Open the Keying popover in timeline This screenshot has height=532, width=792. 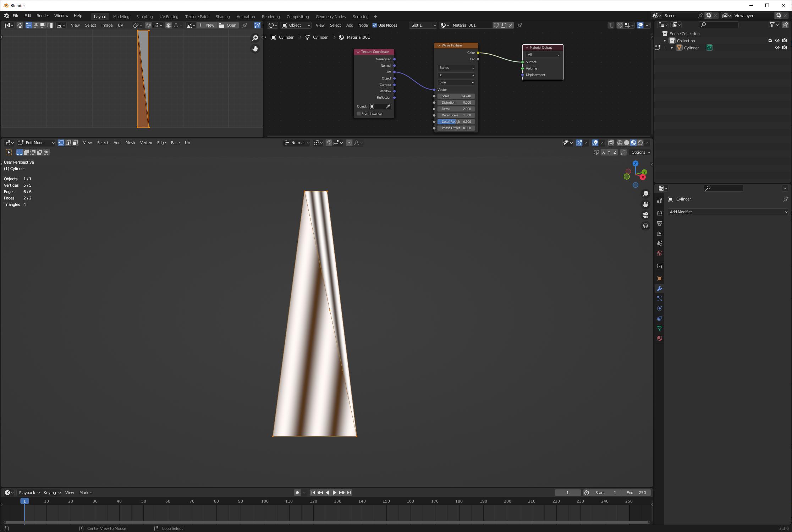[x=52, y=493]
